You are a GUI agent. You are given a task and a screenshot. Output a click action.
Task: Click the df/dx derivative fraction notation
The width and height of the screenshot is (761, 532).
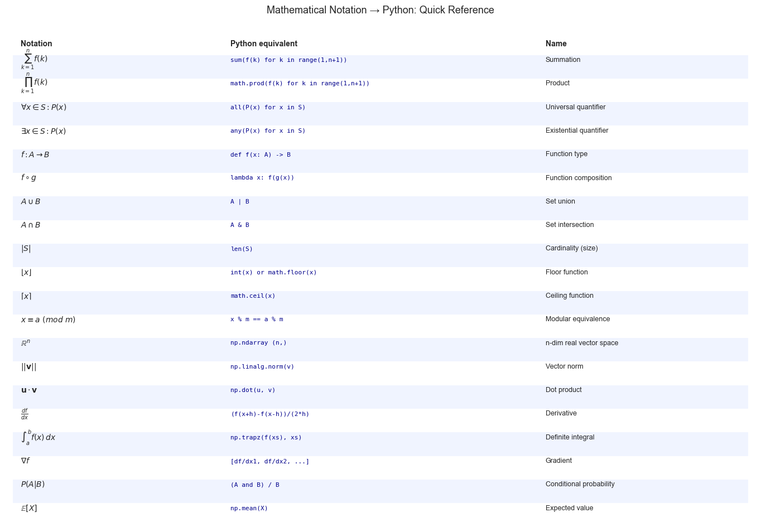click(x=25, y=414)
